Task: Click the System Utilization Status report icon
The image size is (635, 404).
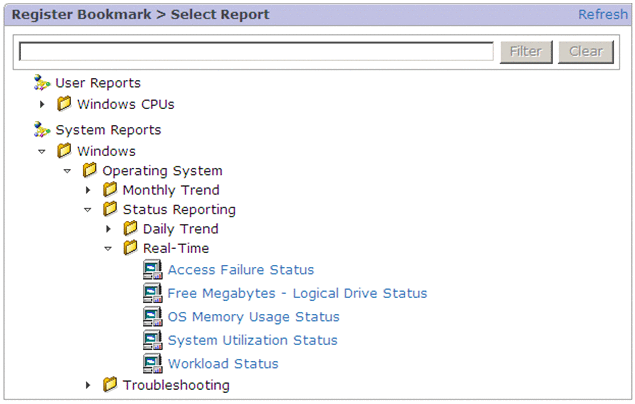Action: pyautogui.click(x=152, y=340)
